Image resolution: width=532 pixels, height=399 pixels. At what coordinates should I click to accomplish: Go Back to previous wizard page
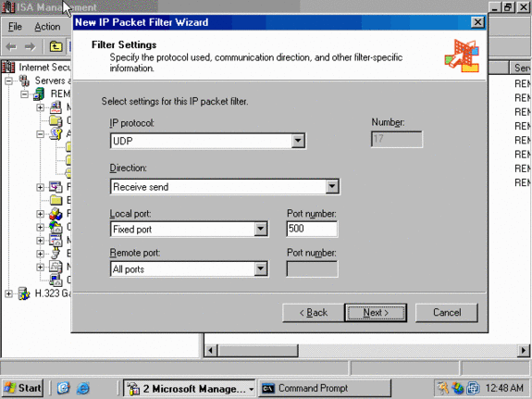(x=313, y=312)
